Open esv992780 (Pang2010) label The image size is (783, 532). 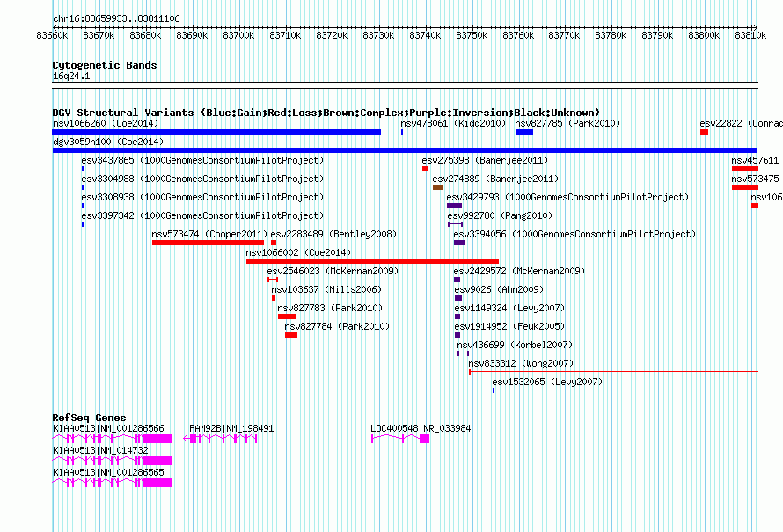click(500, 215)
